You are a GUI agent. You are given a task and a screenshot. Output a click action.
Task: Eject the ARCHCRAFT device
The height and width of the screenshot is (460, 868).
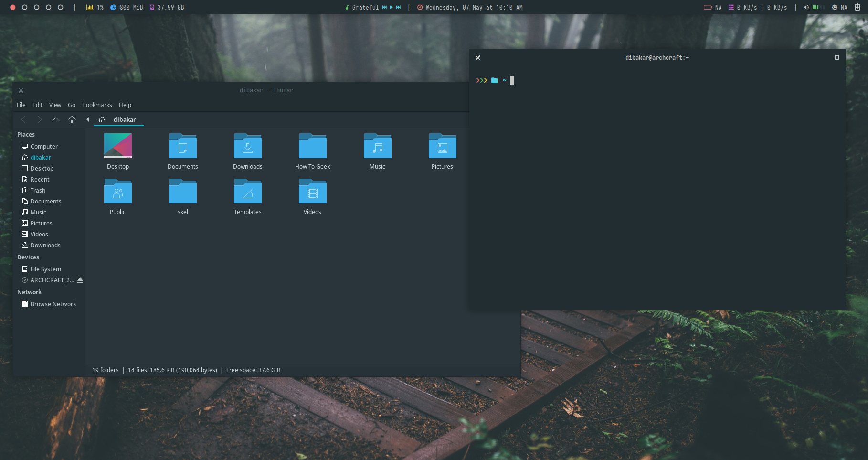point(80,280)
